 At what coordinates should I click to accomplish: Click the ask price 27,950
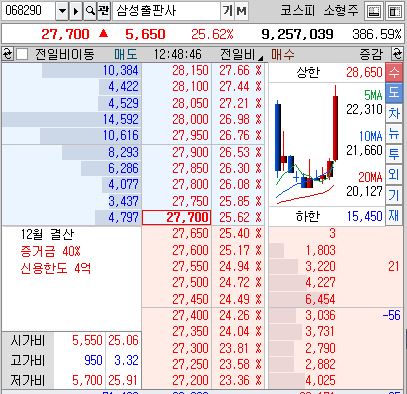pyautogui.click(x=190, y=135)
